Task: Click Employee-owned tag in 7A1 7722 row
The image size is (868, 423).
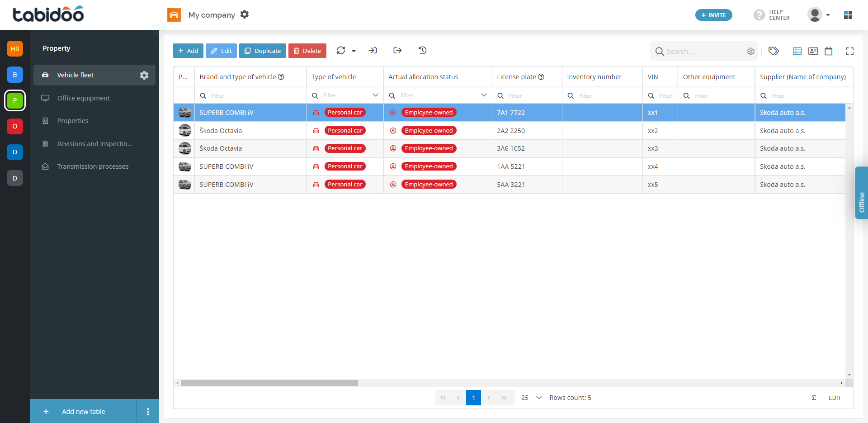Action: [x=429, y=113]
